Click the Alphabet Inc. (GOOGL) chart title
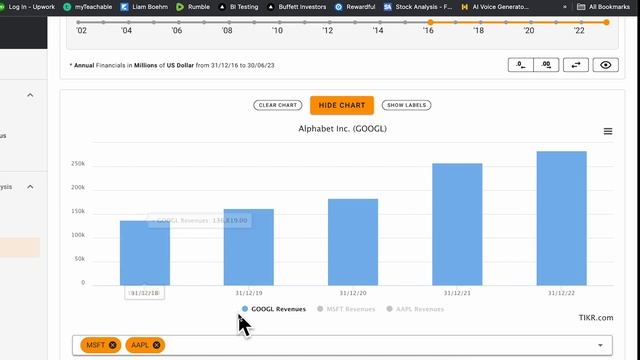This screenshot has height=360, width=640. click(x=342, y=129)
